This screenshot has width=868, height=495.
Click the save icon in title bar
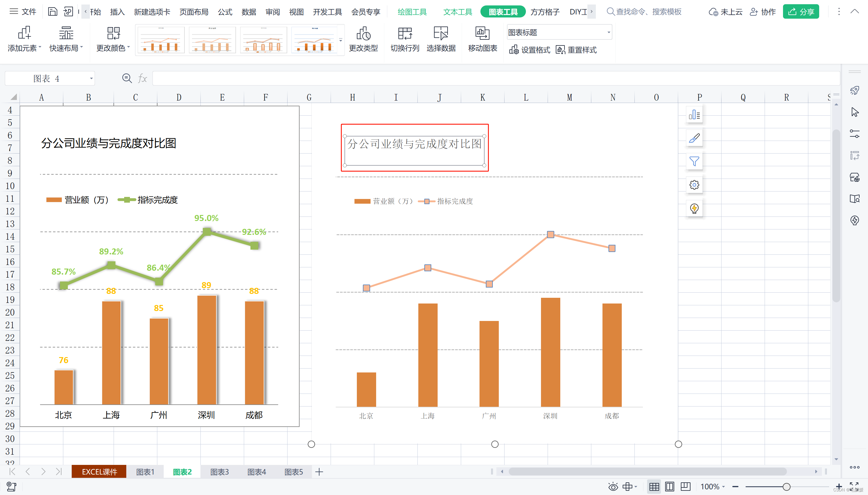tap(52, 12)
